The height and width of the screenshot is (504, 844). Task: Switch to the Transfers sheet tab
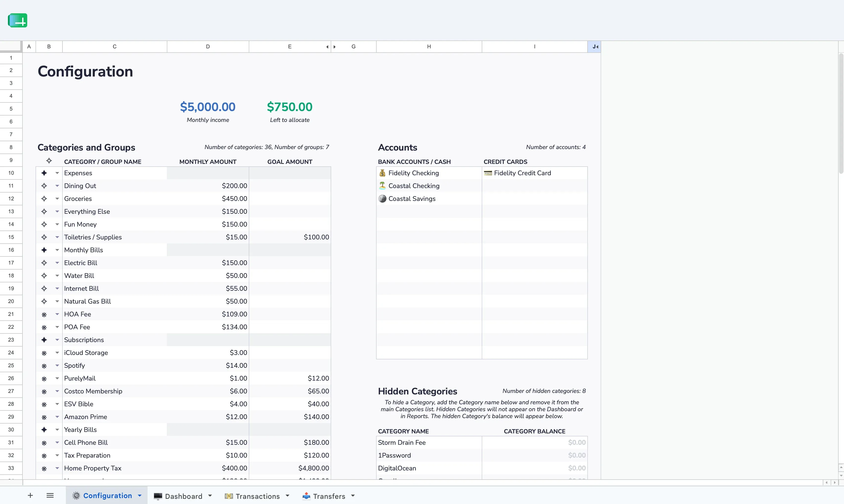[x=329, y=496]
